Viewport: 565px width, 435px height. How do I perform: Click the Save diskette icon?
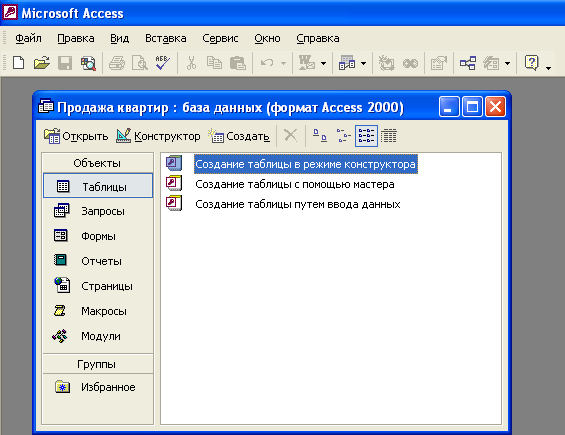65,63
